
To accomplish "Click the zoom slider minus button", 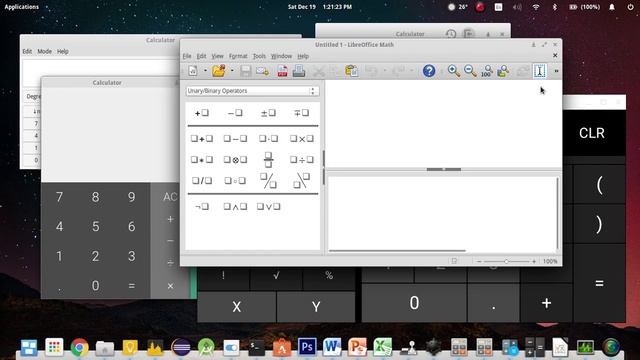I will point(479,261).
